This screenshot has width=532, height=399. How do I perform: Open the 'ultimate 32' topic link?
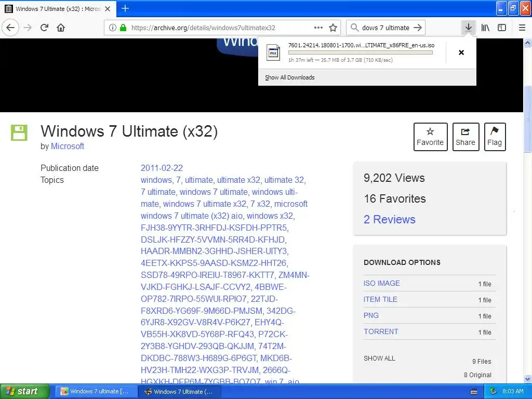pos(284,180)
